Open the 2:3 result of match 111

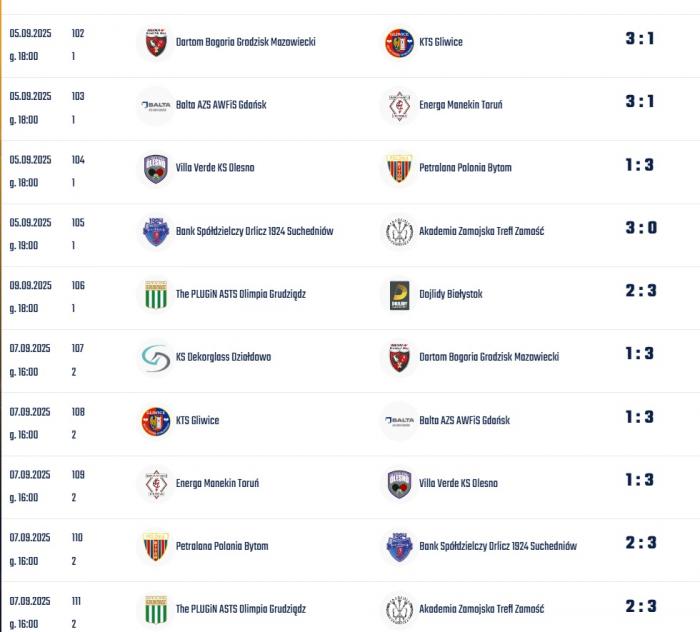click(x=641, y=606)
